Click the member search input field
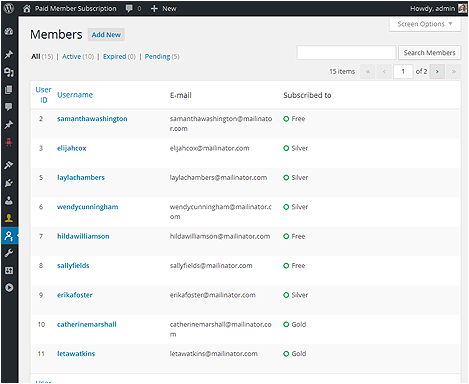Image resolution: width=469 pixels, height=384 pixels. point(346,53)
